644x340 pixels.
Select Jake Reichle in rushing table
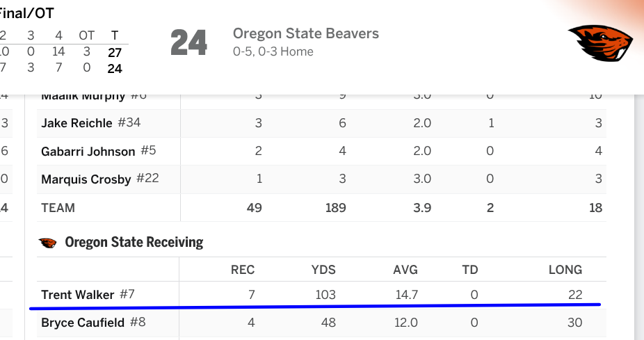[77, 123]
